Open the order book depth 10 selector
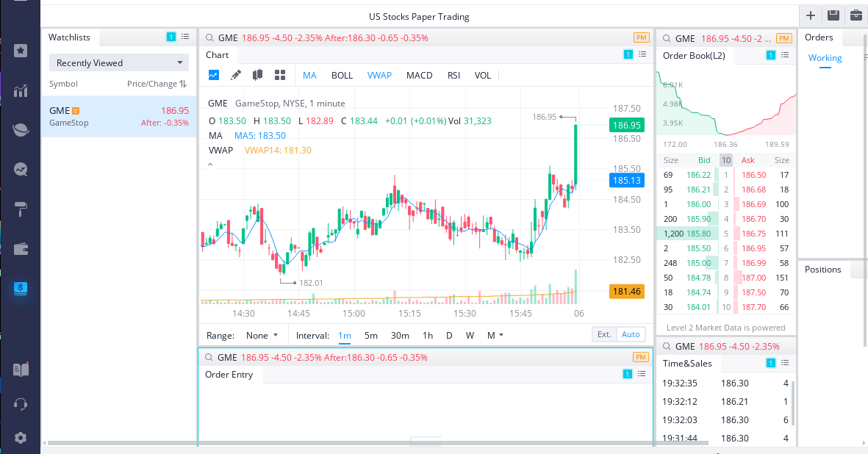Image resolution: width=868 pixels, height=454 pixels. click(725, 160)
